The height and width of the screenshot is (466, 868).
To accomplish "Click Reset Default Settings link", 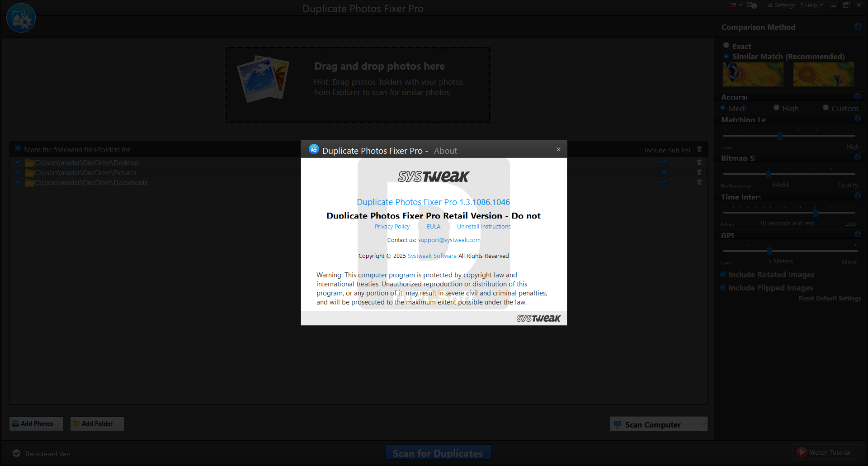I will [x=830, y=299].
